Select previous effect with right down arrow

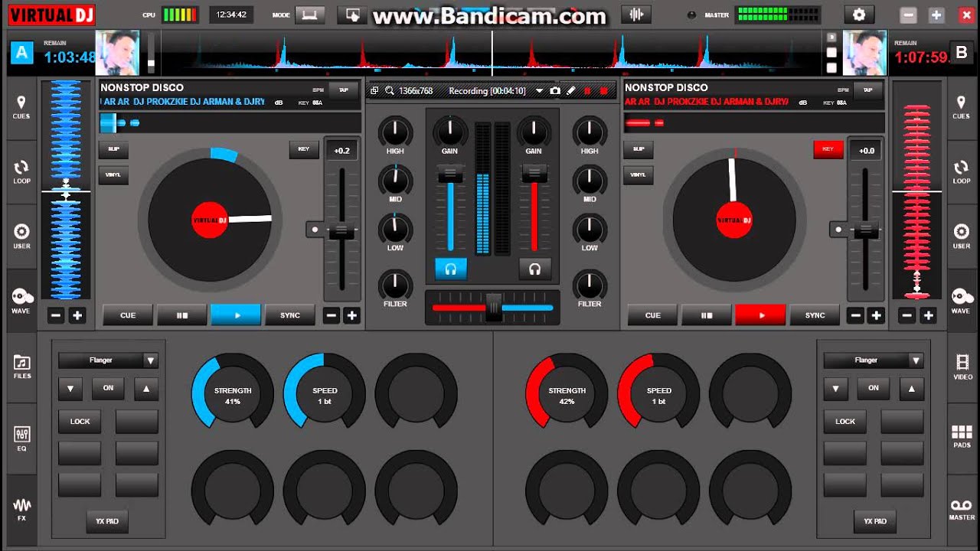click(x=835, y=389)
